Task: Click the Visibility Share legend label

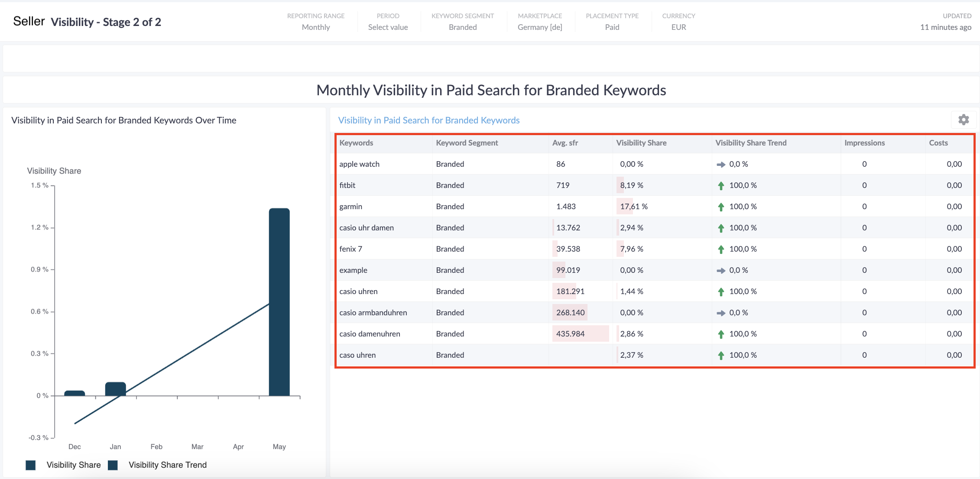Action: point(74,465)
